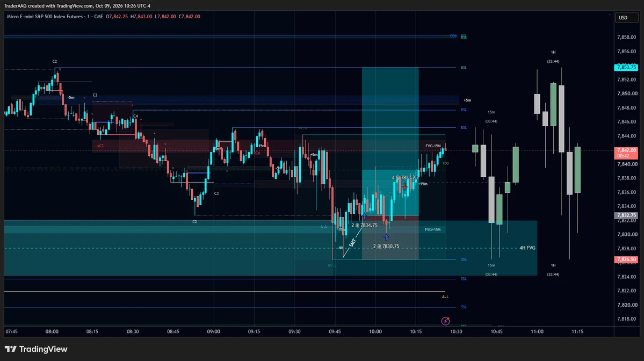Click the FVG+15M label
Screen dimensions: 644x361
(432, 229)
